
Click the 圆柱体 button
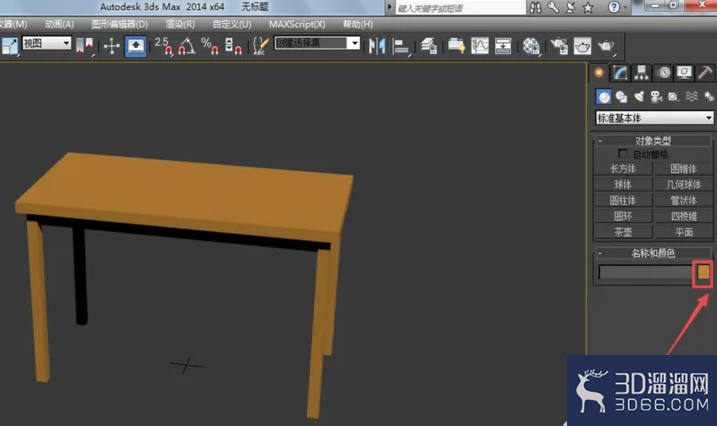pos(623,200)
